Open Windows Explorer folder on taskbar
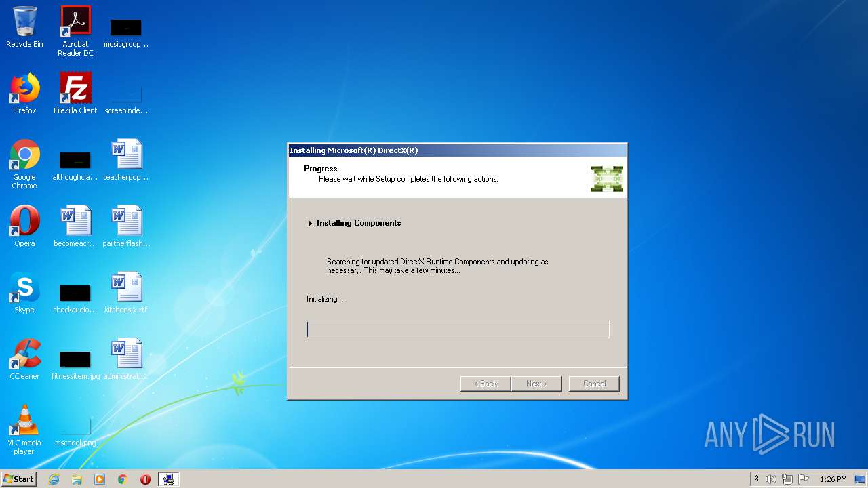 tap(77, 479)
